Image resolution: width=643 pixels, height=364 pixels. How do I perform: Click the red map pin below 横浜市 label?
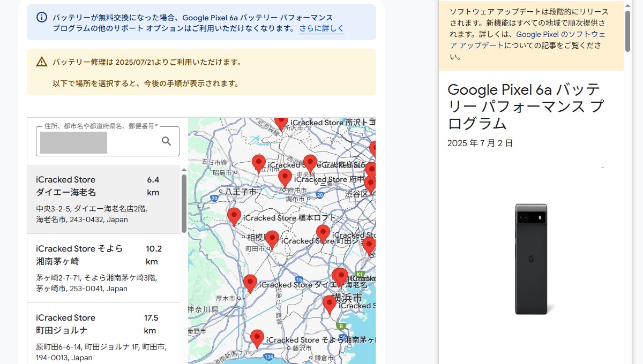point(330,305)
